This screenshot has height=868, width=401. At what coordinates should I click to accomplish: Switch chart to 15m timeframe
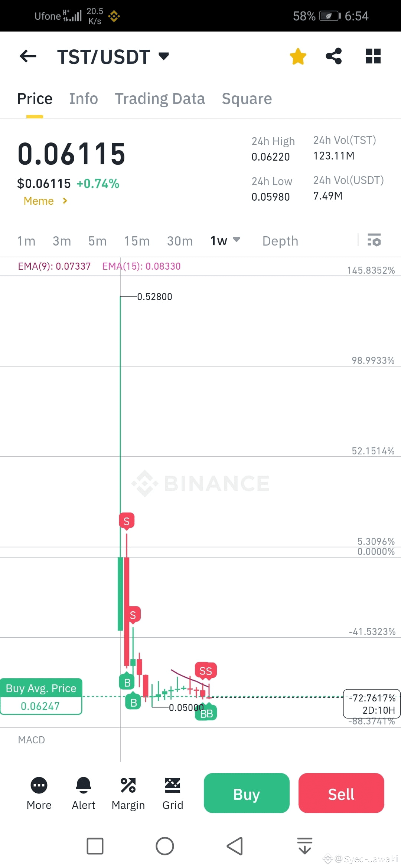coord(137,241)
